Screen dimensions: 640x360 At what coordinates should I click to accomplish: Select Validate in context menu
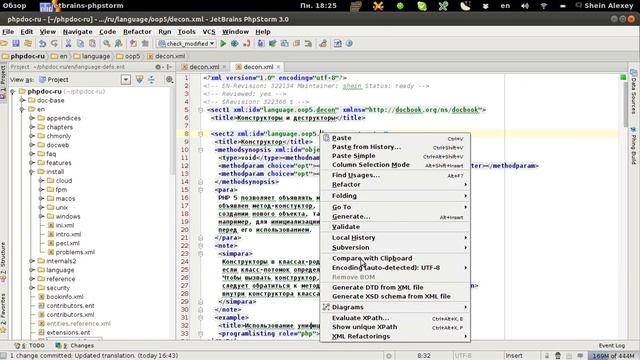pos(395,227)
